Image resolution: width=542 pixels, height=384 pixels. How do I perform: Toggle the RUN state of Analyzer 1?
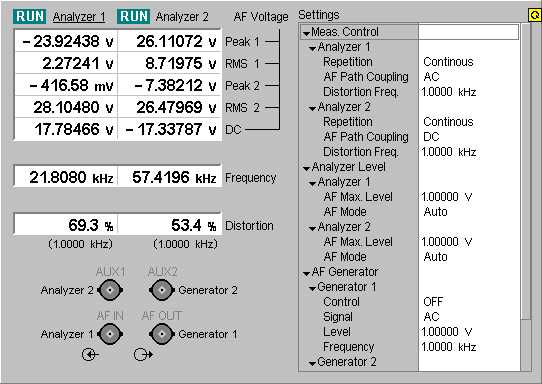click(30, 17)
